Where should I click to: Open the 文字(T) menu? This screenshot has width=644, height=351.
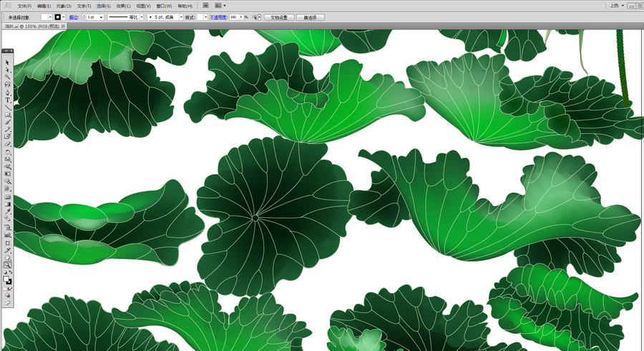pyautogui.click(x=84, y=6)
